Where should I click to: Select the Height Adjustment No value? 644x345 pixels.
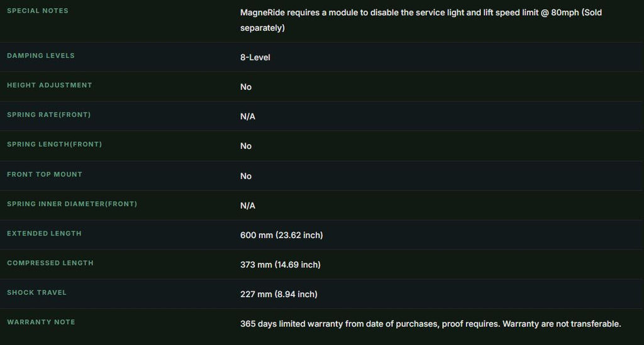coord(246,87)
